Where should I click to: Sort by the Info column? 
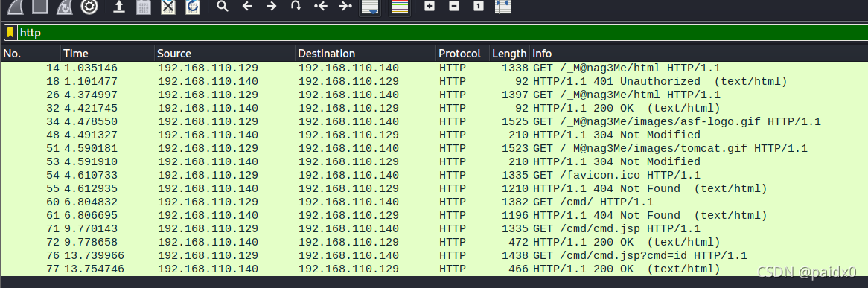click(x=698, y=54)
